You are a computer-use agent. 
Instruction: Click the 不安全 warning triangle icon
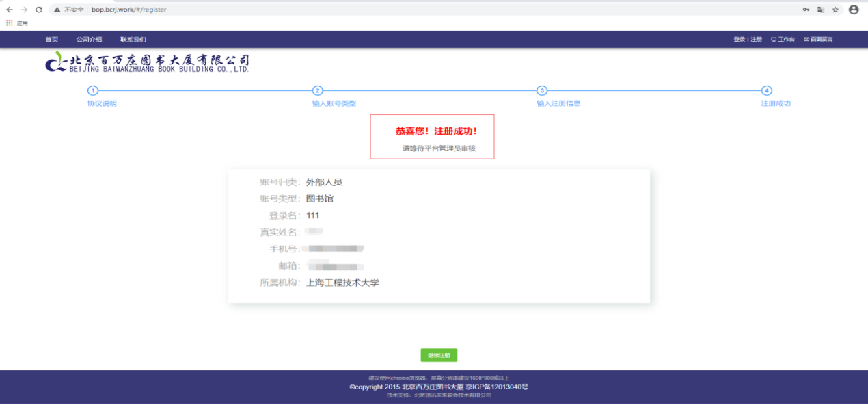coord(57,10)
